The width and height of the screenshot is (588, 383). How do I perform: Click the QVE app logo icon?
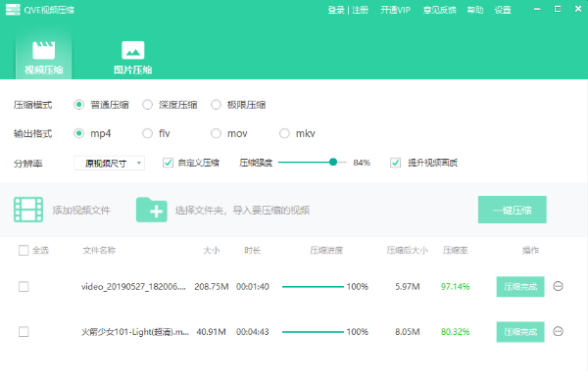click(13, 10)
